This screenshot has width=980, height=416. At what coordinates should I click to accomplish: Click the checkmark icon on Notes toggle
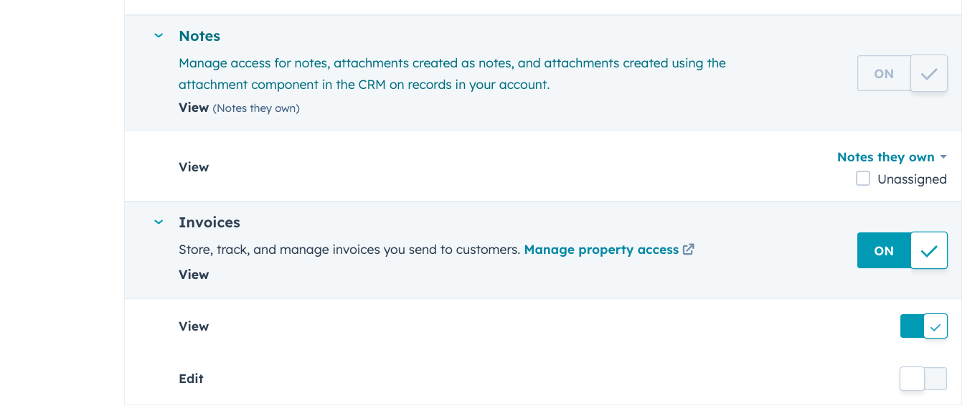click(929, 73)
